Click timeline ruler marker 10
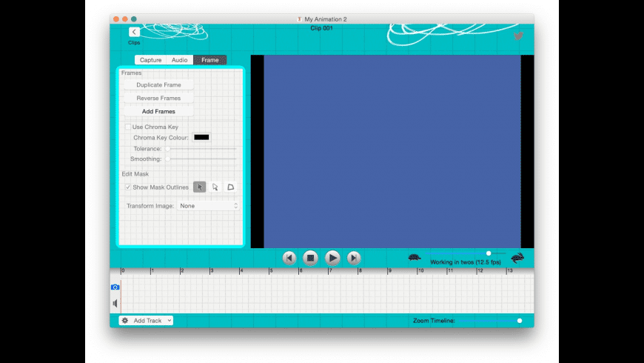This screenshot has width=644, height=363. 419,271
